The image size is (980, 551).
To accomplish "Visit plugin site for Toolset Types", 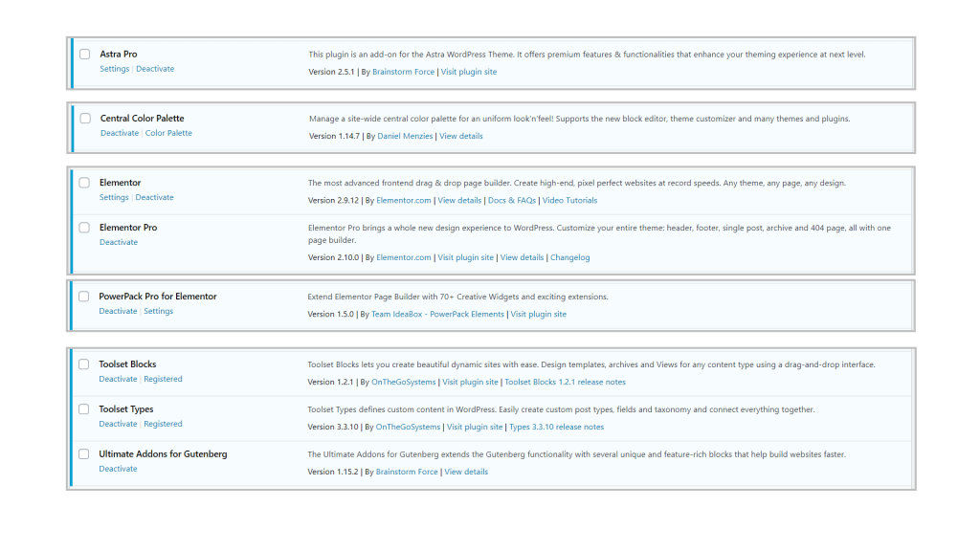I will click(475, 428).
